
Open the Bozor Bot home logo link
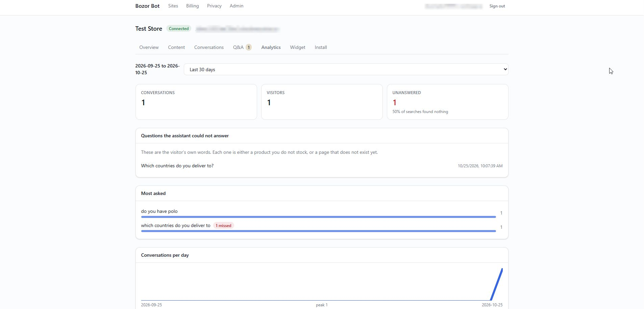point(147,6)
